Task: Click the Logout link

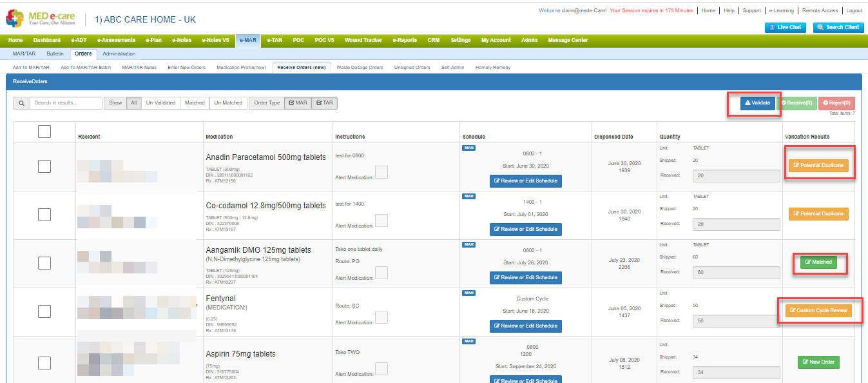Action: pos(854,11)
